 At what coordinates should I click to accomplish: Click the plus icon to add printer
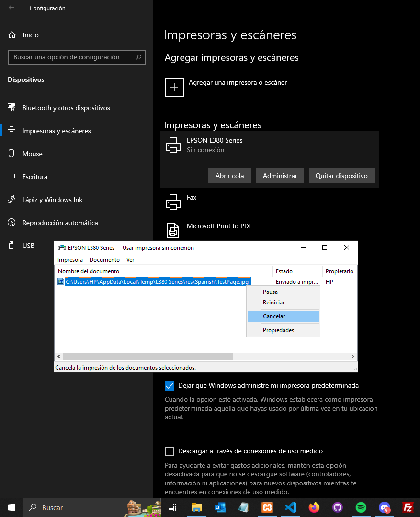coord(174,87)
